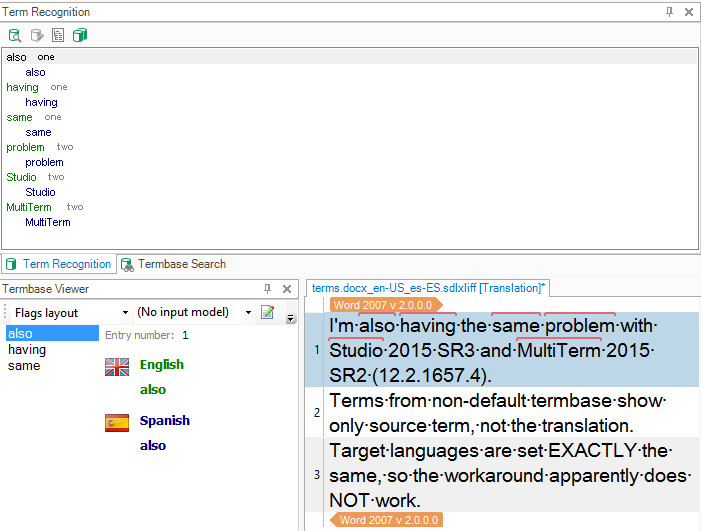This screenshot has height=531, width=701.
Task: Select the blue 'MultiTerm' translation
Action: (x=48, y=222)
